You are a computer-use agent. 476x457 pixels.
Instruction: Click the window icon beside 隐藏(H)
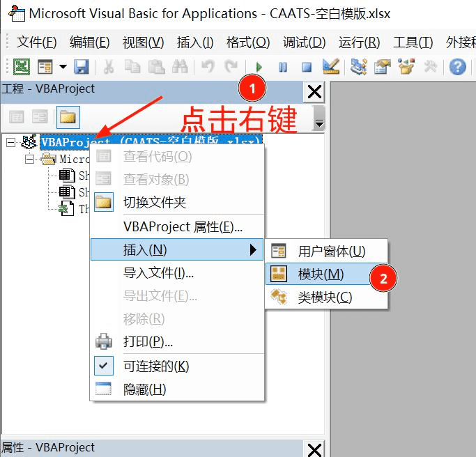(104, 389)
